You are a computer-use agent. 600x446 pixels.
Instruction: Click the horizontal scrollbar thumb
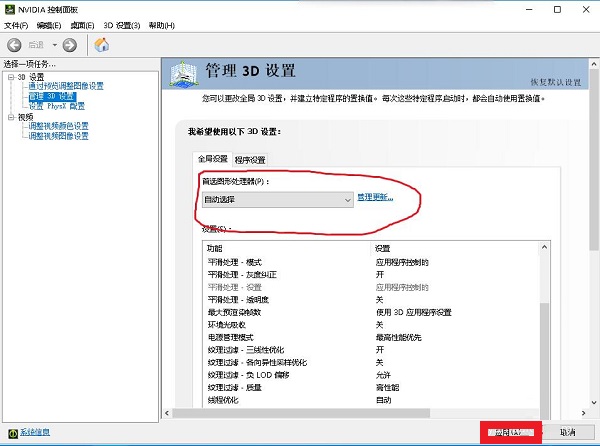click(x=301, y=413)
